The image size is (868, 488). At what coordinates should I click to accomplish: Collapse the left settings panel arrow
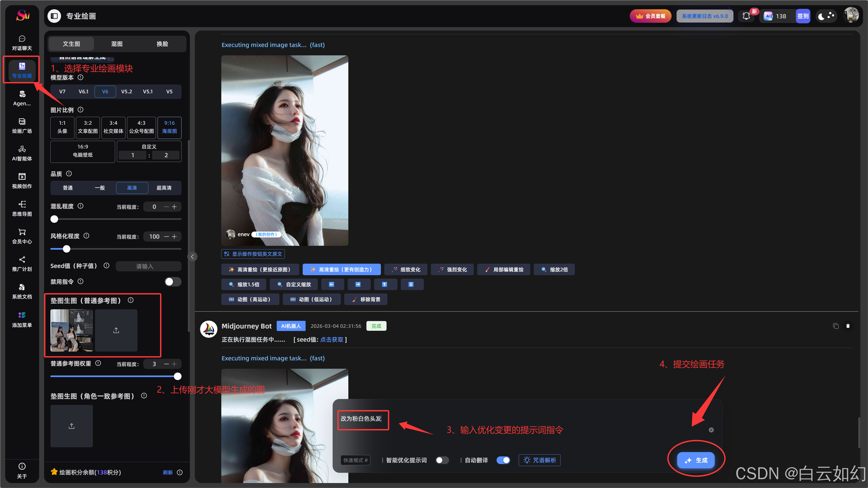coord(192,257)
